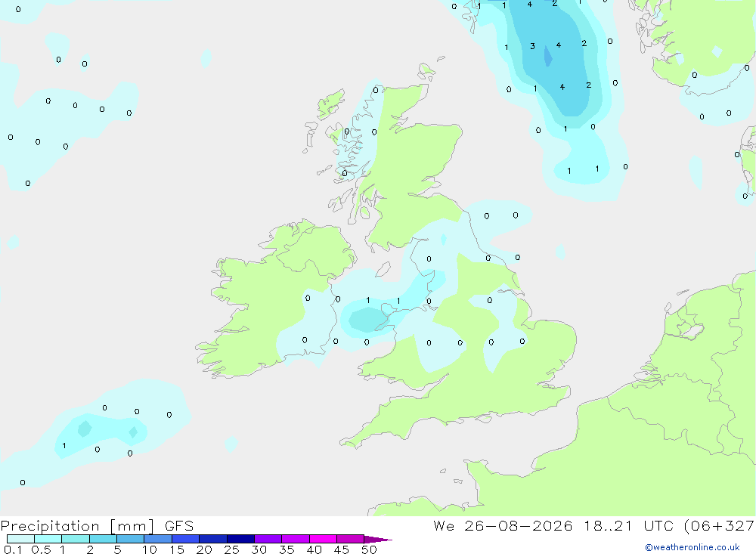Select the lightest 0.1–0.5 mm legend swatch
Screen dimensions: 756x554
pyautogui.click(x=20, y=539)
